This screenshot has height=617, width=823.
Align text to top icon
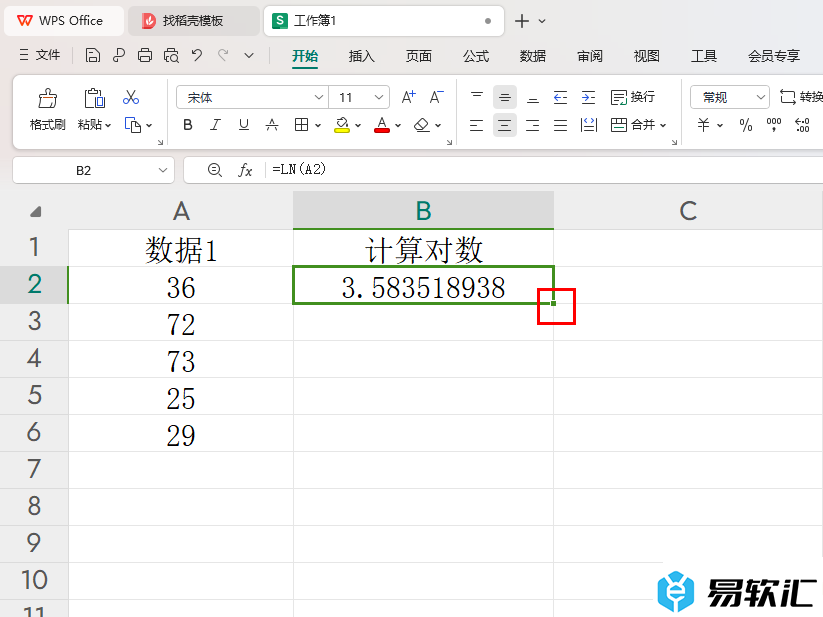click(477, 97)
